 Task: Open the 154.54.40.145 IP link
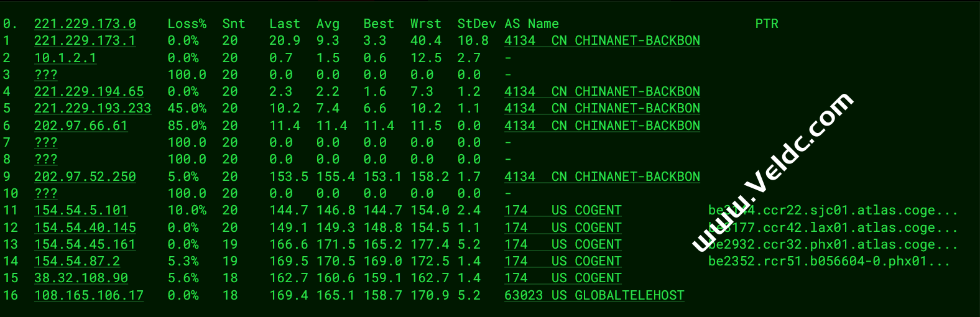point(85,227)
